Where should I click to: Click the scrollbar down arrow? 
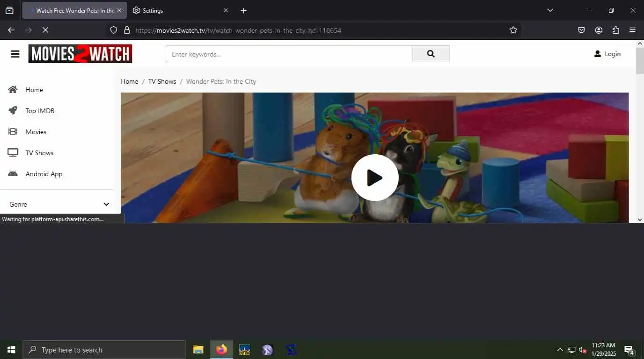click(x=640, y=219)
